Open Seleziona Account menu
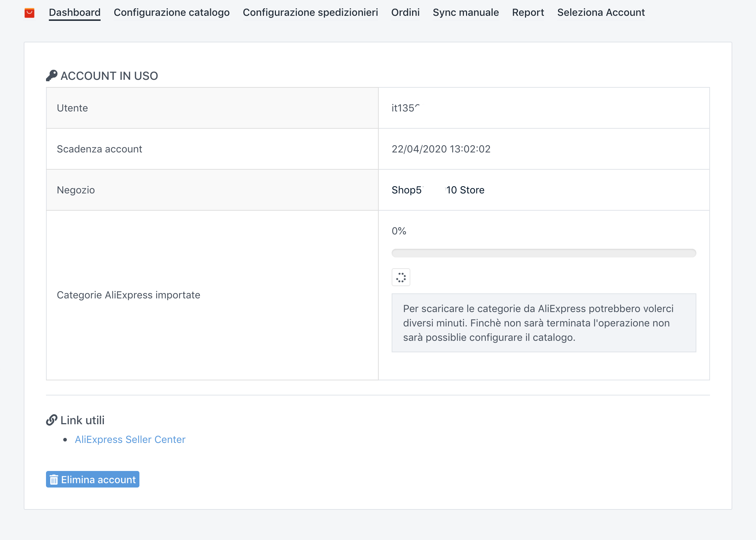The height and width of the screenshot is (540, 756). tap(601, 13)
